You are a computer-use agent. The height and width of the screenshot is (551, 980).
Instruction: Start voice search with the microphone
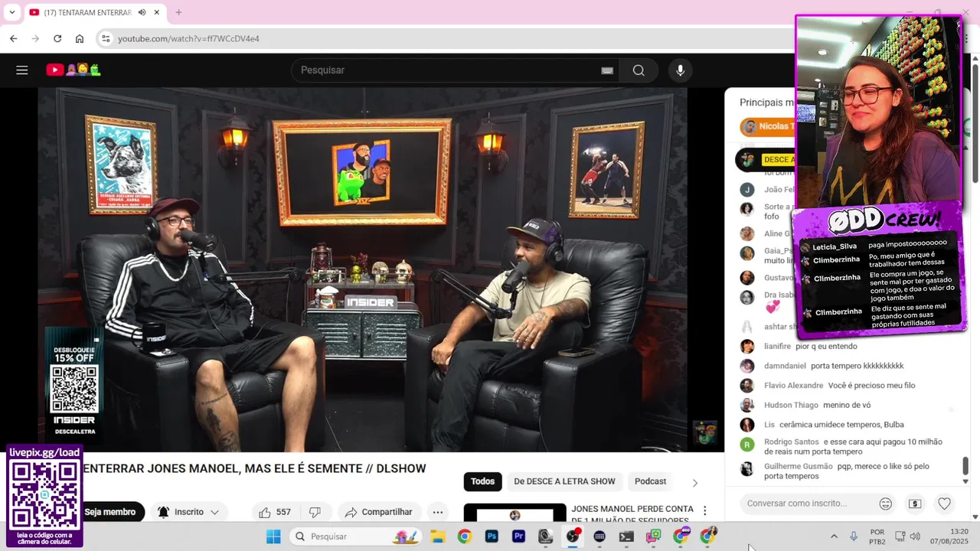[680, 70]
